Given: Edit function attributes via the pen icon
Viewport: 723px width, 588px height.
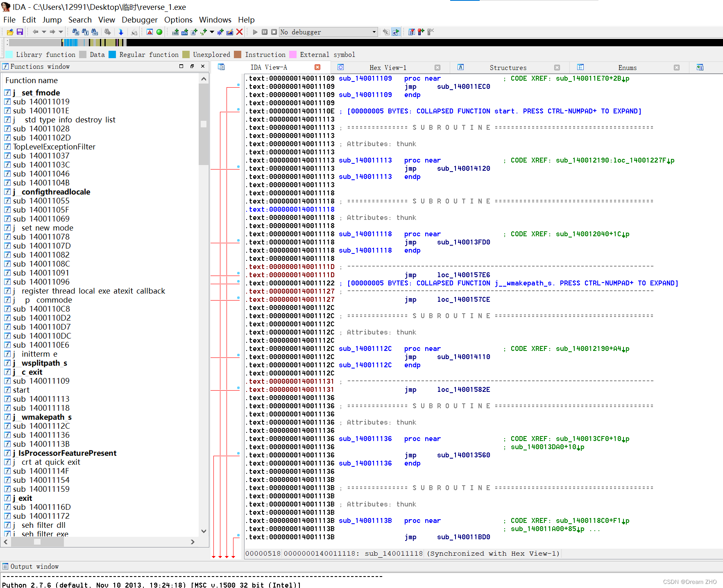Looking at the screenshot, I should (x=229, y=32).
